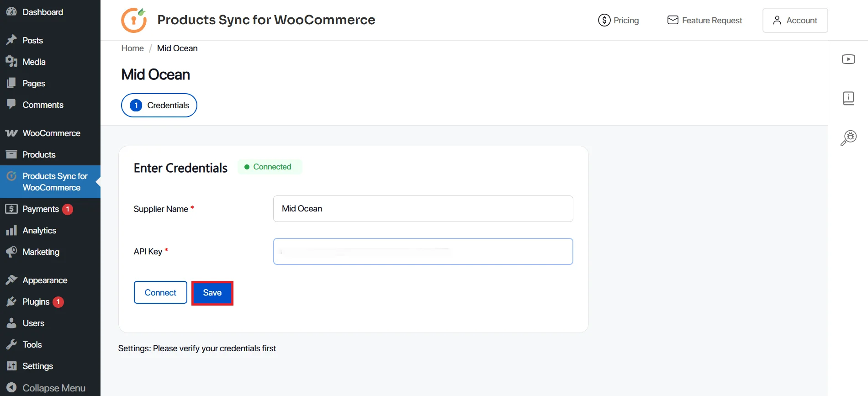Click the Mid Ocean breadcrumb link
This screenshot has height=396, width=868.
pos(177,48)
